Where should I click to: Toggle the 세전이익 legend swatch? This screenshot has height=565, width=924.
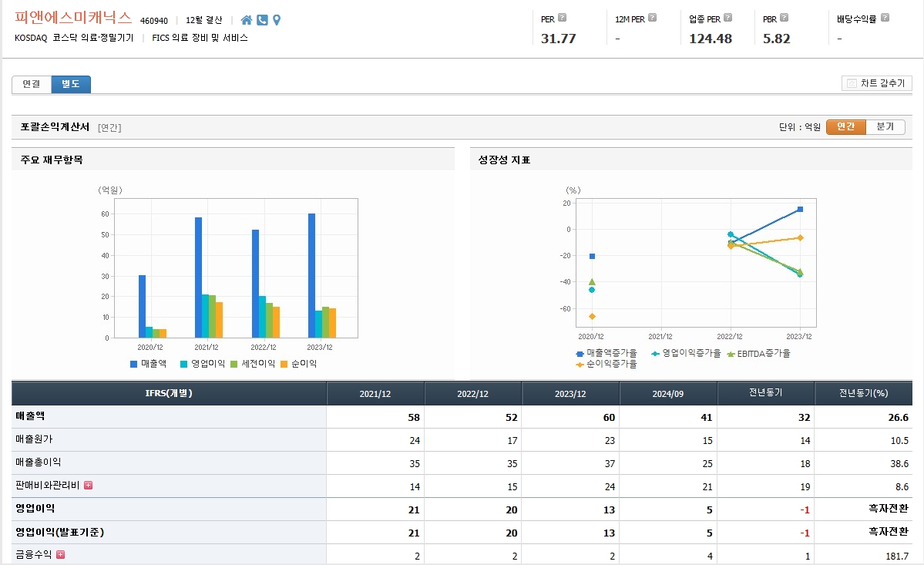coord(234,364)
